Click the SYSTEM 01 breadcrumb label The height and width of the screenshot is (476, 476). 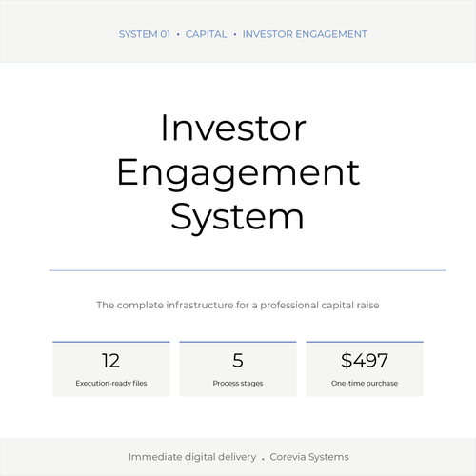point(145,34)
